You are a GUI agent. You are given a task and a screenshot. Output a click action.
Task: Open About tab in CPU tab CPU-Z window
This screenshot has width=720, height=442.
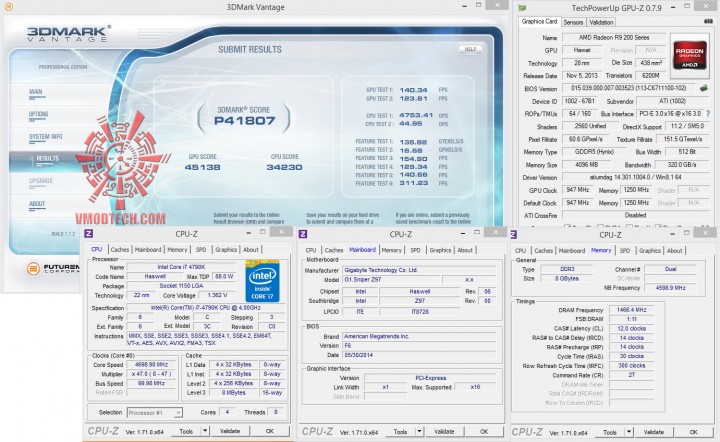point(251,250)
